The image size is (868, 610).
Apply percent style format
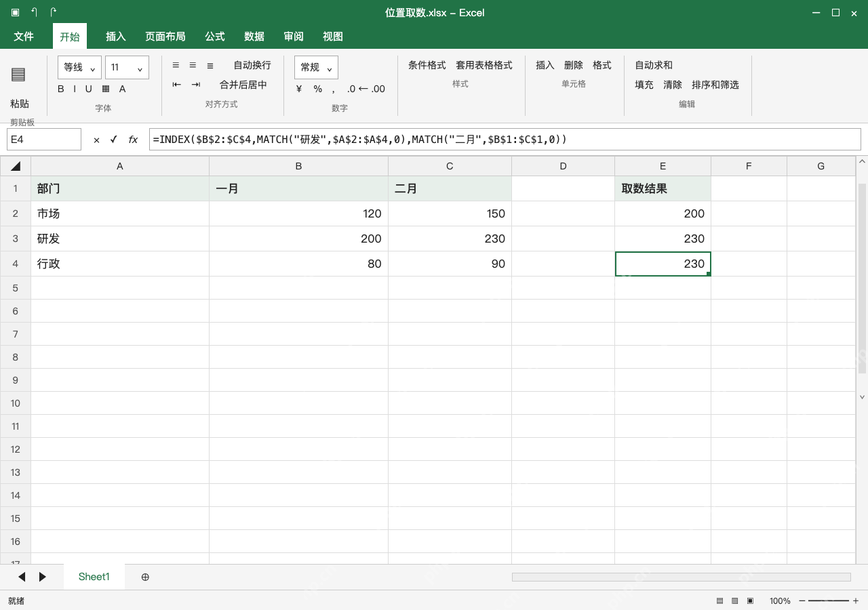pyautogui.click(x=317, y=89)
